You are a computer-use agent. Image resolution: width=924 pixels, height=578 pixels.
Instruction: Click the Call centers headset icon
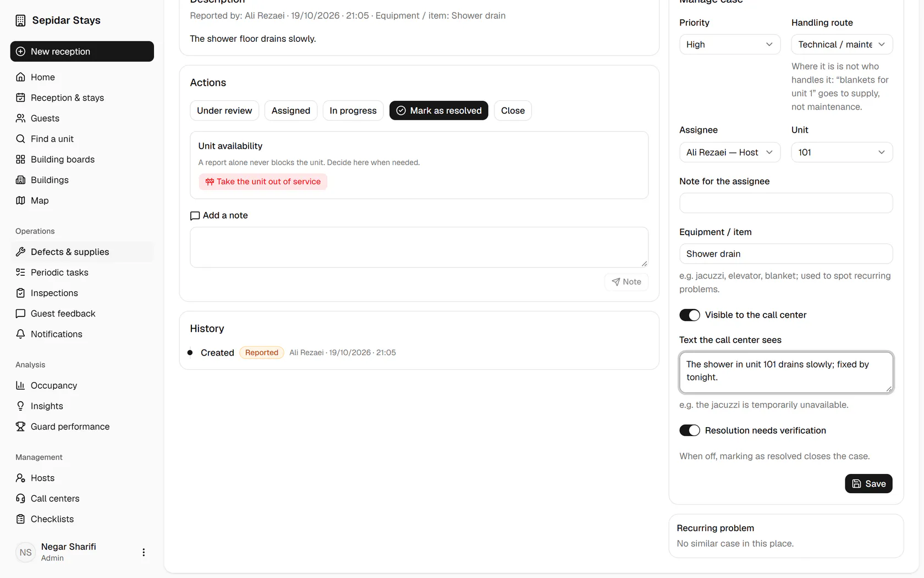[x=20, y=499]
